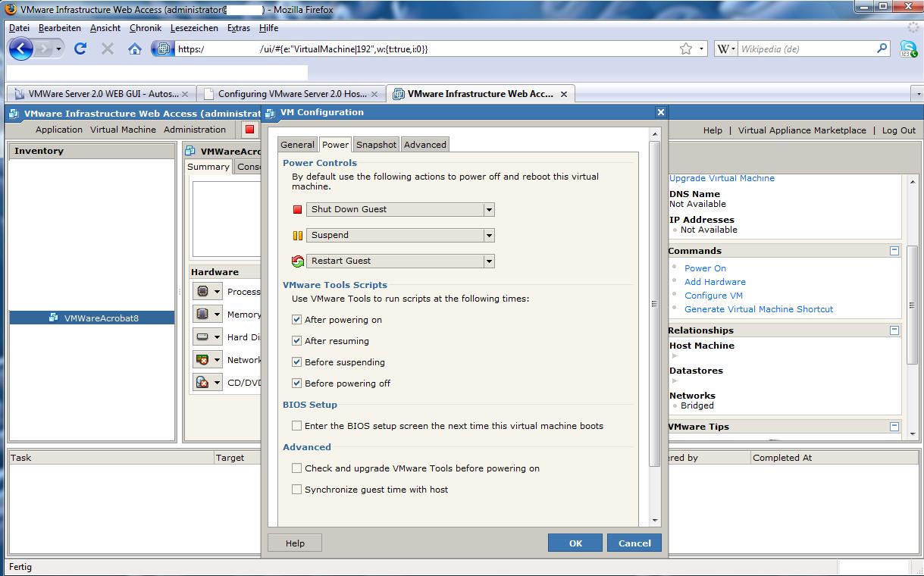The width and height of the screenshot is (924, 576).
Task: Switch to the General tab in VM Configuration
Action: coord(297,145)
